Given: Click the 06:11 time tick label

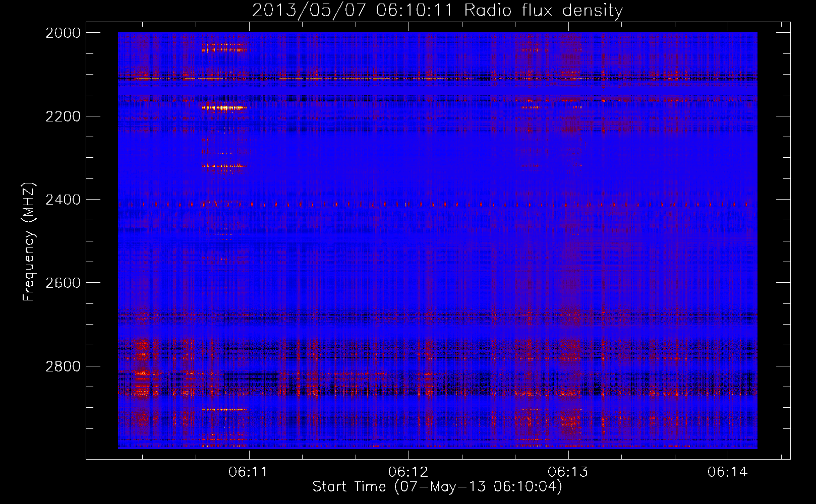Looking at the screenshot, I should 248,472.
